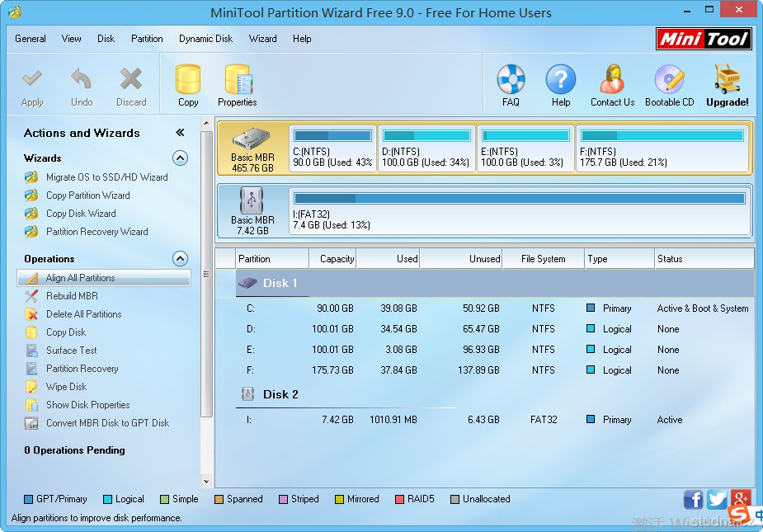Select the Rebuild MBR operation
The image size is (763, 532).
[72, 296]
